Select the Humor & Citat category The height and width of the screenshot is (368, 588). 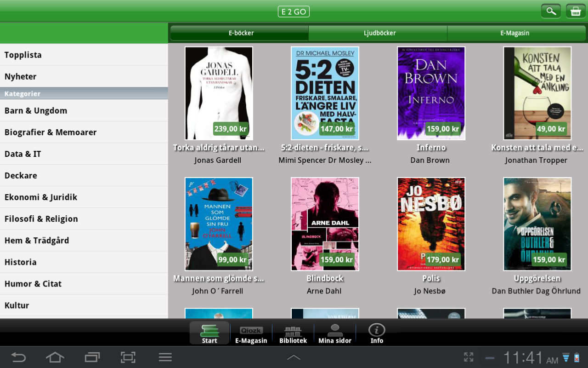point(84,283)
